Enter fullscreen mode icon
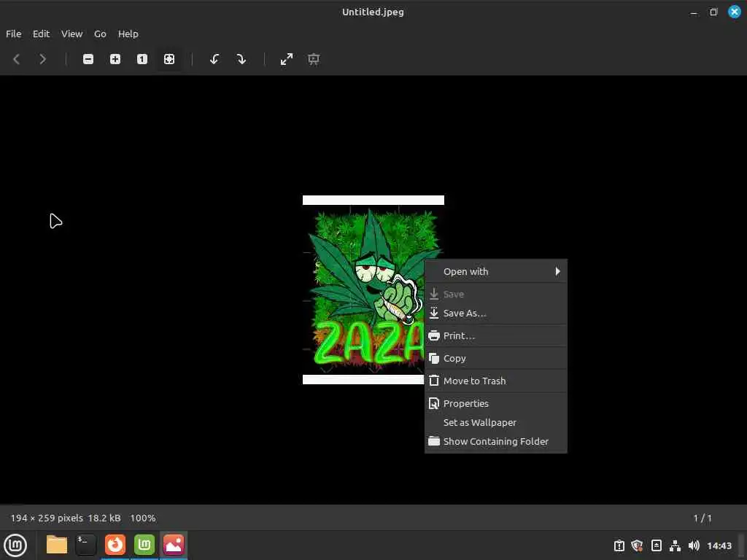Image resolution: width=747 pixels, height=560 pixels. 286,59
